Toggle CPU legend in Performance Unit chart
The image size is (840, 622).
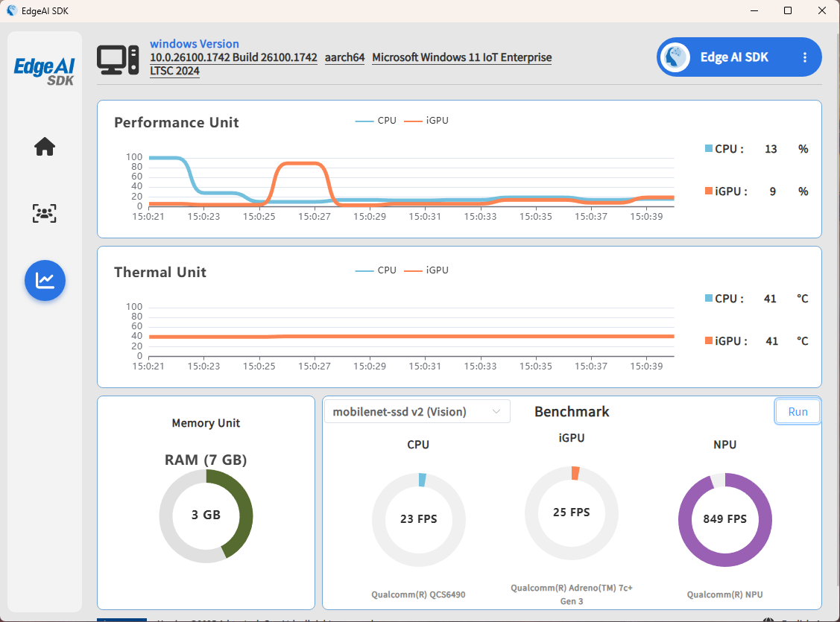click(x=376, y=121)
